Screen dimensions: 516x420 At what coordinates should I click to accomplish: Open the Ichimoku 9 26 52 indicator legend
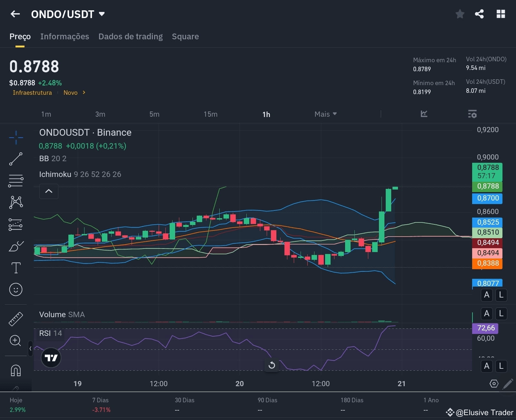[x=80, y=174]
